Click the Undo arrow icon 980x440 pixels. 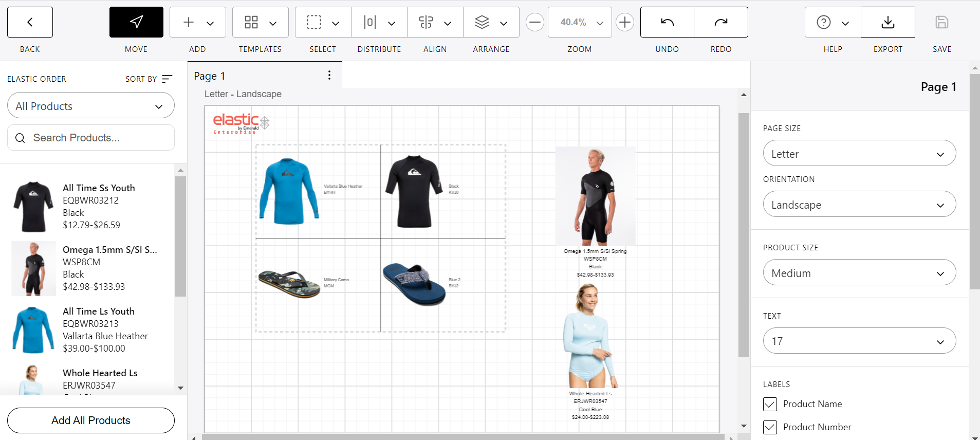pyautogui.click(x=667, y=22)
